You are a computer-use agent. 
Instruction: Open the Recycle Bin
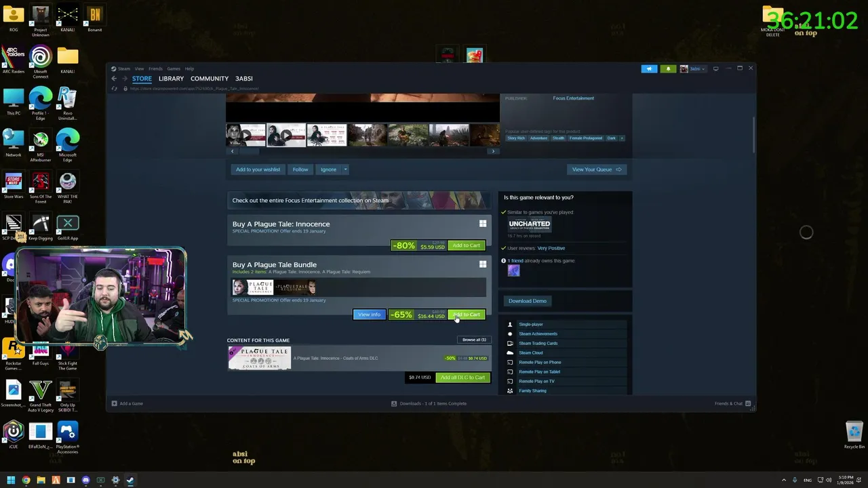click(854, 435)
